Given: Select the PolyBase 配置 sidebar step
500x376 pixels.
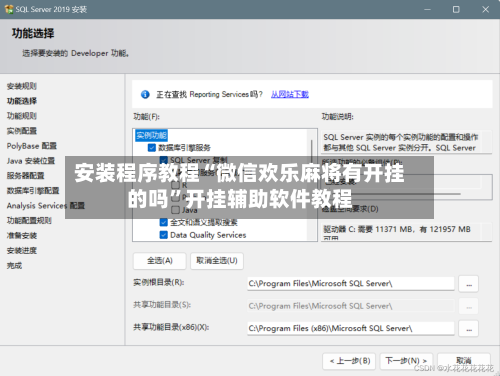Looking at the screenshot, I should [32, 146].
